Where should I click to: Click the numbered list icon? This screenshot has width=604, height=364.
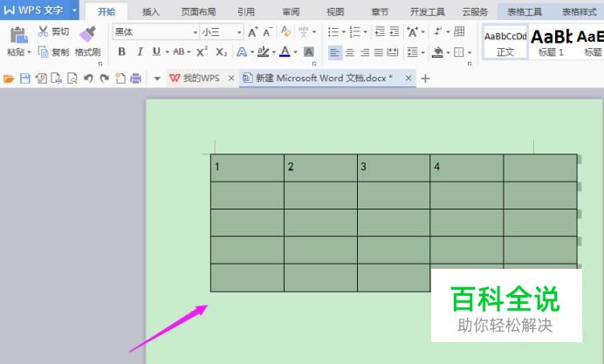point(354,32)
